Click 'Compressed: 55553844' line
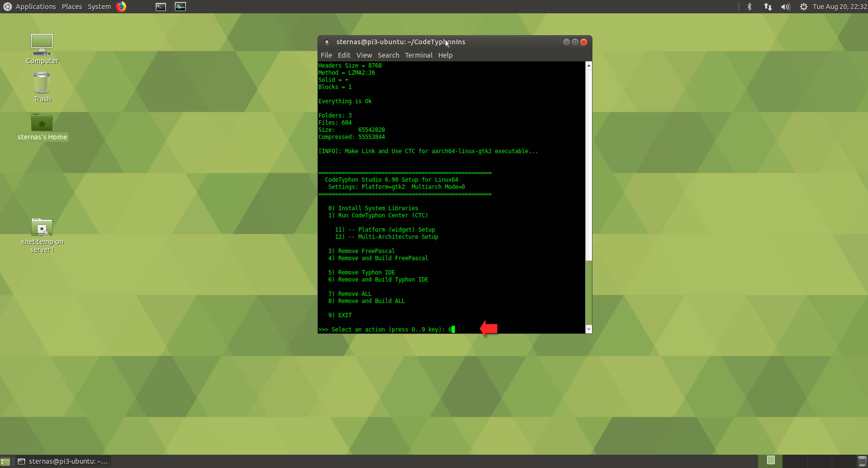The width and height of the screenshot is (868, 468). click(x=352, y=137)
